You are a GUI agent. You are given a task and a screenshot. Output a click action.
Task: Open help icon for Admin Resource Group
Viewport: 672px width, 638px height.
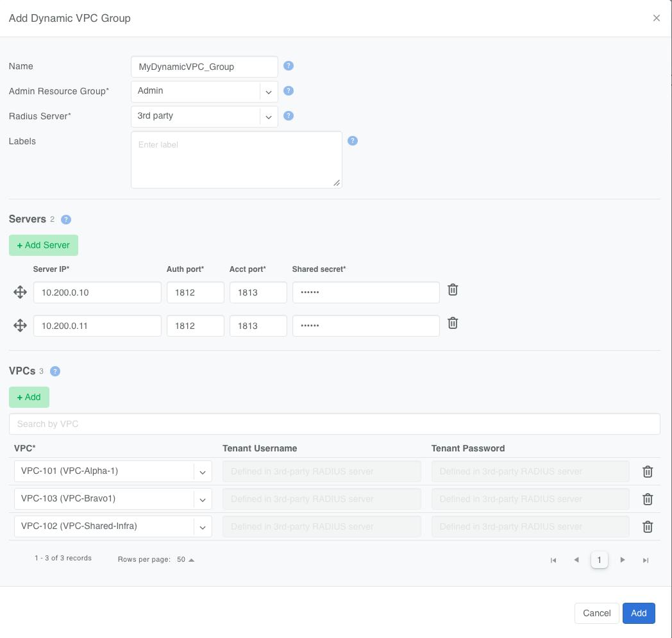coord(289,91)
